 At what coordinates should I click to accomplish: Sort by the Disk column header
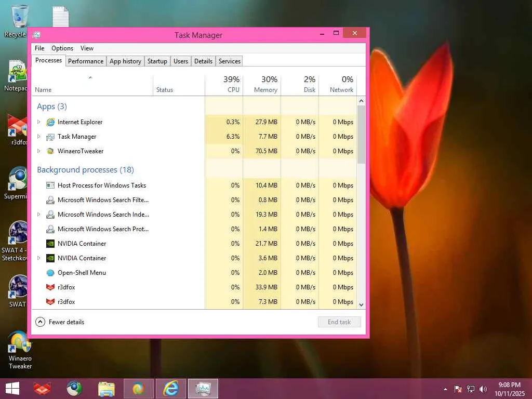300,85
